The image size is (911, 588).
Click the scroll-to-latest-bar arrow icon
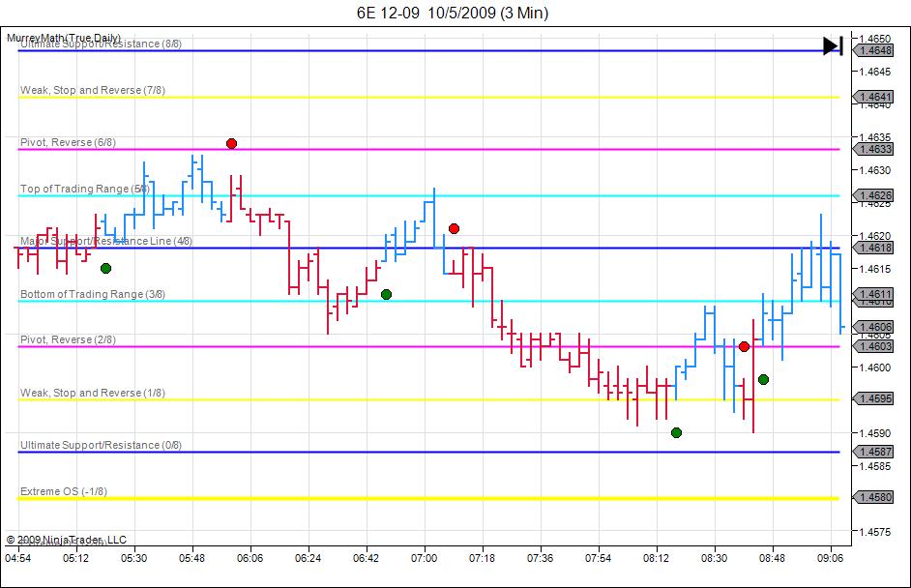(x=833, y=45)
